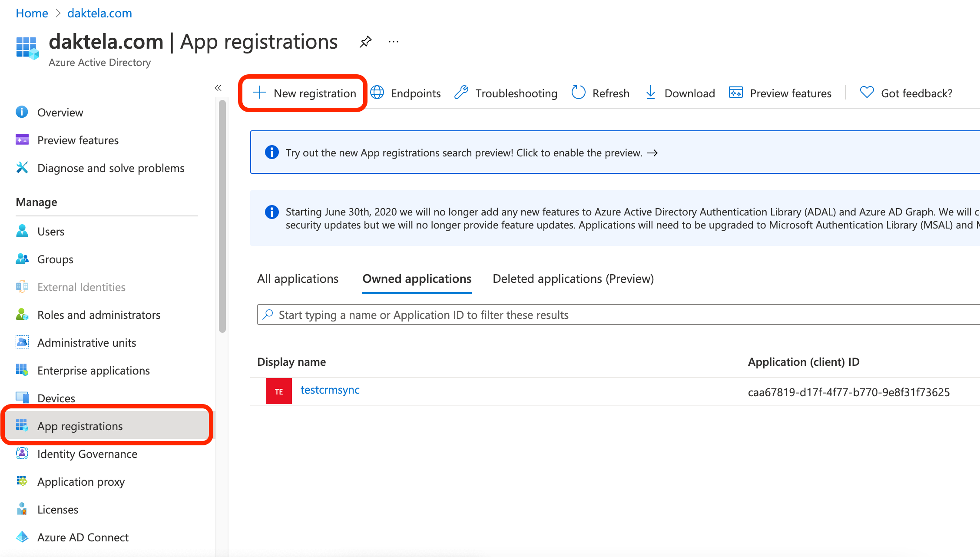Image resolution: width=980 pixels, height=557 pixels.
Task: Click the sidebar vertical scrollbar
Action: [222, 217]
